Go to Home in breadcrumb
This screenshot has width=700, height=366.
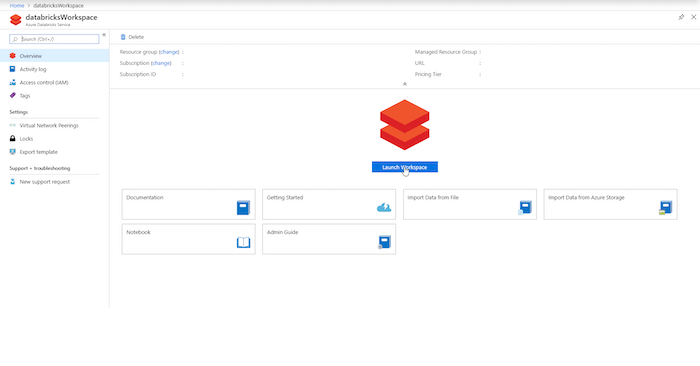(17, 5)
